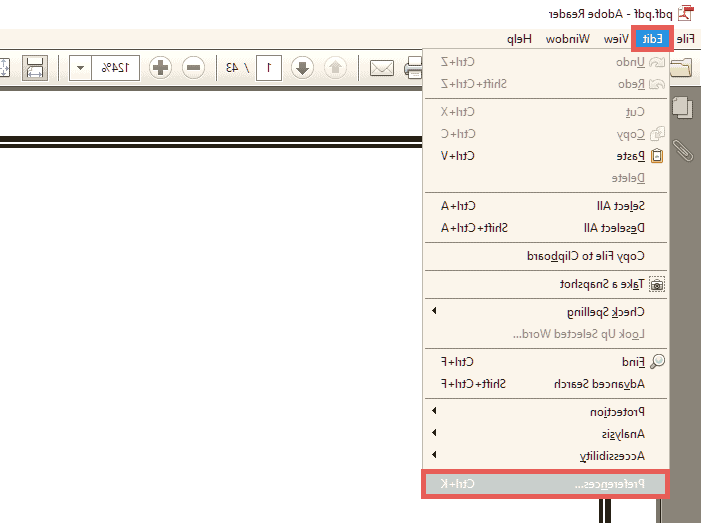Click the snapshot camera icon in menu
This screenshot has width=701, height=523.
pyautogui.click(x=657, y=285)
